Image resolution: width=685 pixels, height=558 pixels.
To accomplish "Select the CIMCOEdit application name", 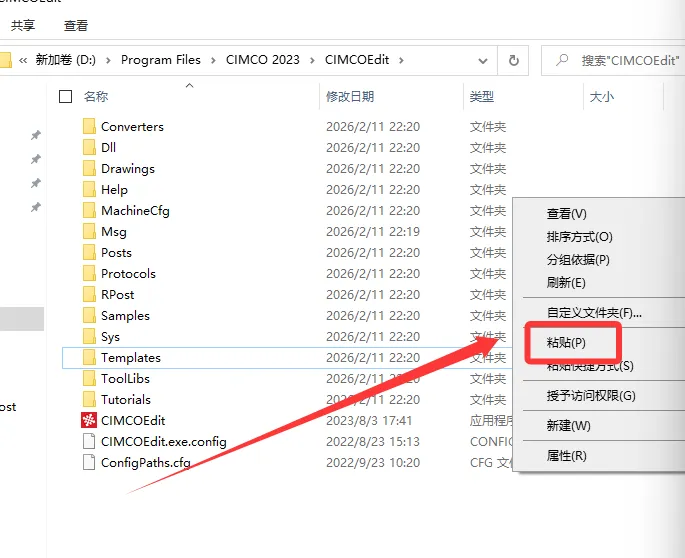I will pyautogui.click(x=133, y=420).
